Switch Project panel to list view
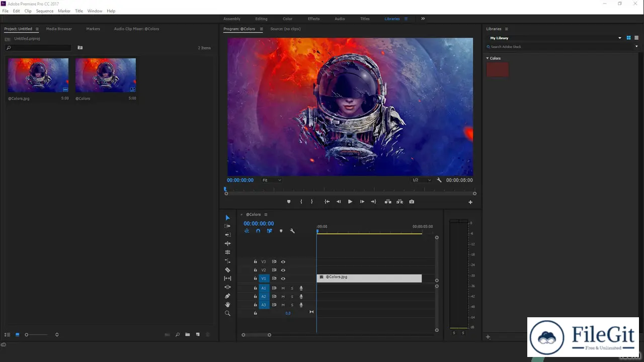644x362 pixels. point(7,334)
